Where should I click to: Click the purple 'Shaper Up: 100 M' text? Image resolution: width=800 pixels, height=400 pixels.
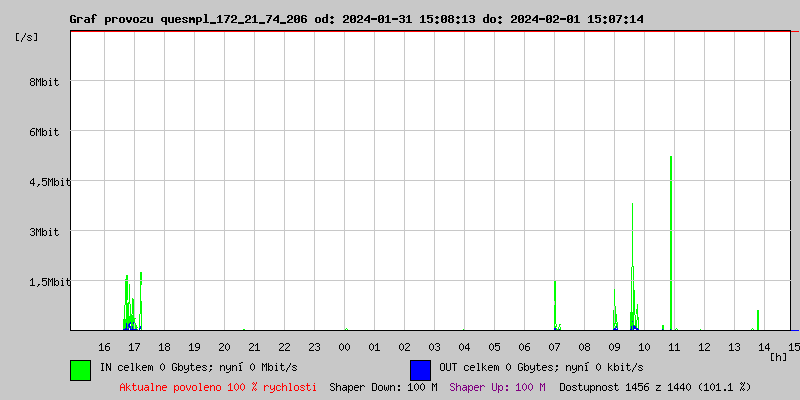497,388
